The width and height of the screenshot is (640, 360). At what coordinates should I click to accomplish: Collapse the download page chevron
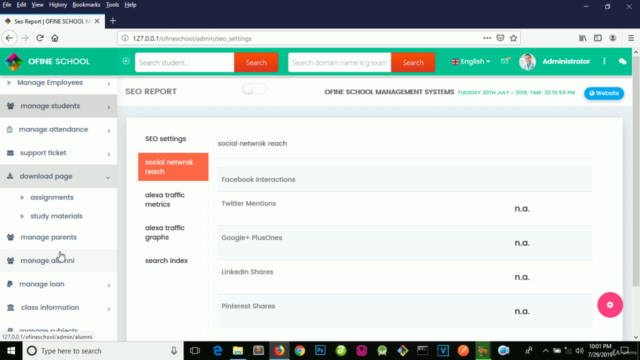coord(108,178)
